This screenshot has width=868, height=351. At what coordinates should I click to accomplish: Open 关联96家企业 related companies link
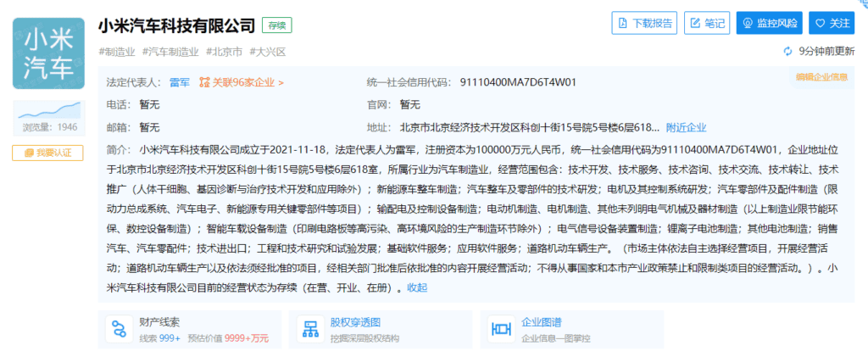248,82
